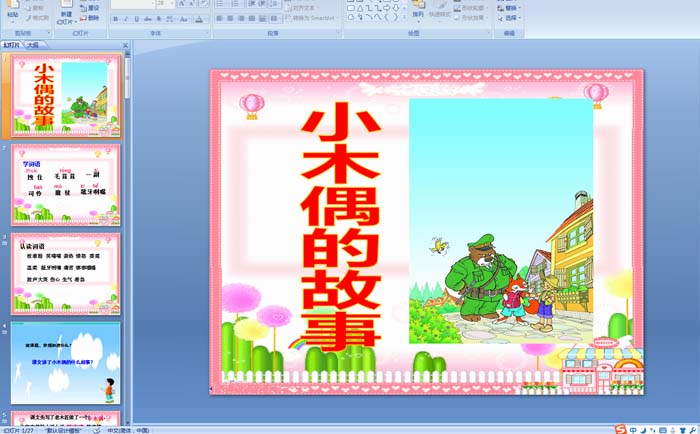Clear all formatting icon
Image resolution: width=700 pixels, height=434 pixels.
204,4
